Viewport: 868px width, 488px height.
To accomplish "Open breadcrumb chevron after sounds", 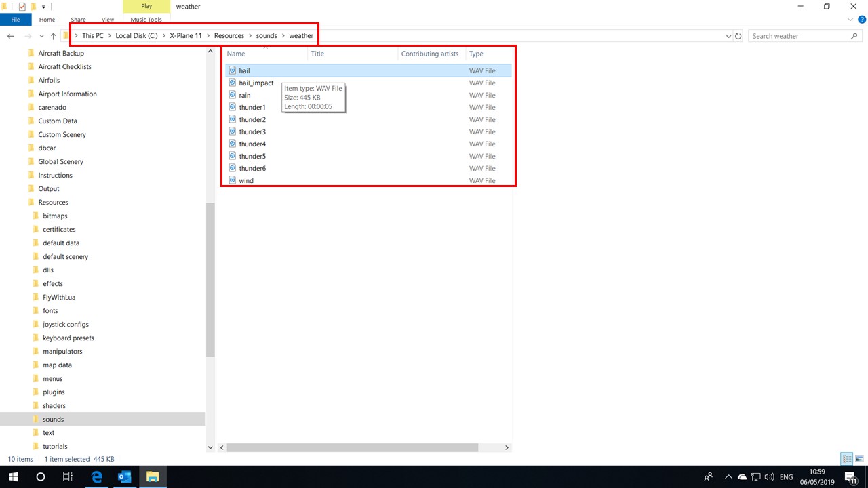I will pos(283,36).
